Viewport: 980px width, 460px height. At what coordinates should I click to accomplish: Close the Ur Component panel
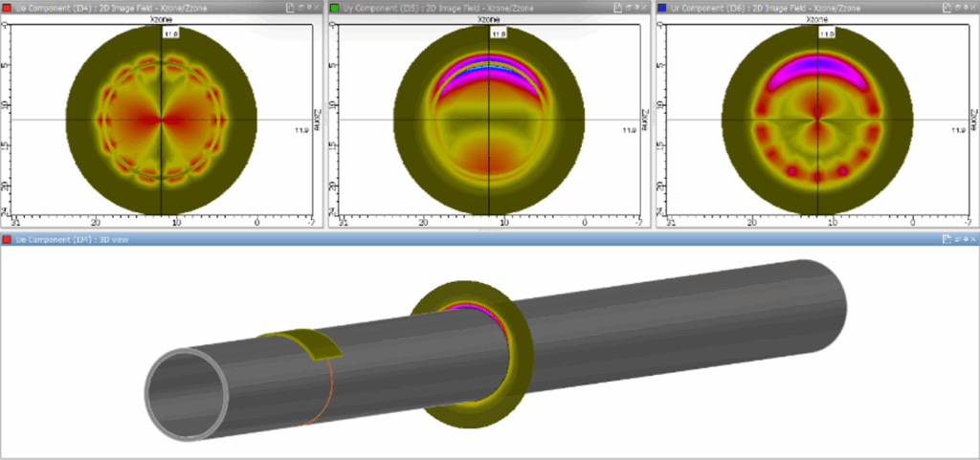click(971, 7)
